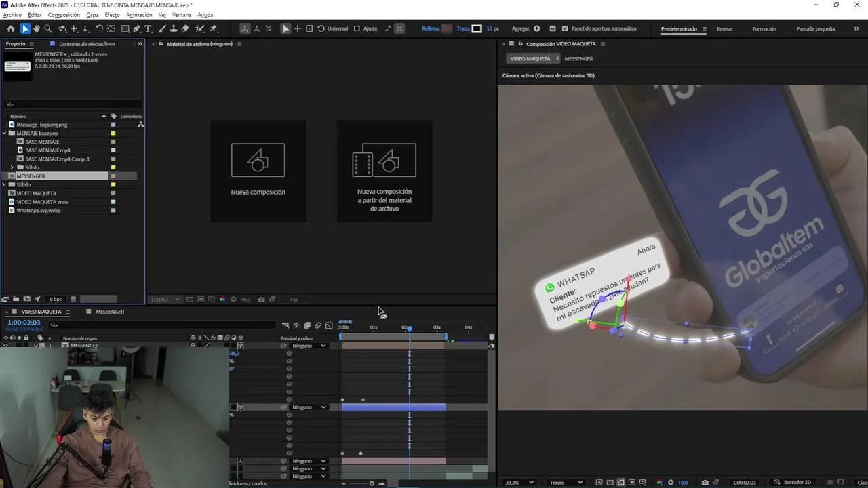The image size is (868, 488).
Task: Click the Trazo stroke color swatch
Action: pyautogui.click(x=477, y=28)
